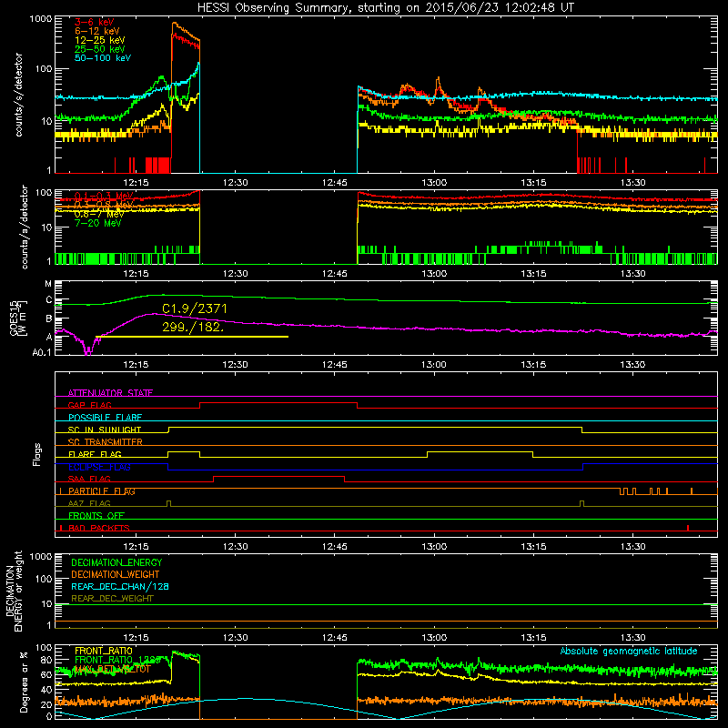
Task: Click the C1.9/2371 flare annotation
Action: [x=195, y=308]
